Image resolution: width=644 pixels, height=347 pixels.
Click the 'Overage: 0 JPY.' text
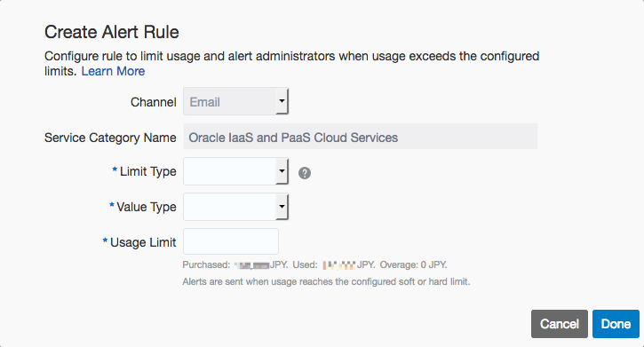pos(413,265)
